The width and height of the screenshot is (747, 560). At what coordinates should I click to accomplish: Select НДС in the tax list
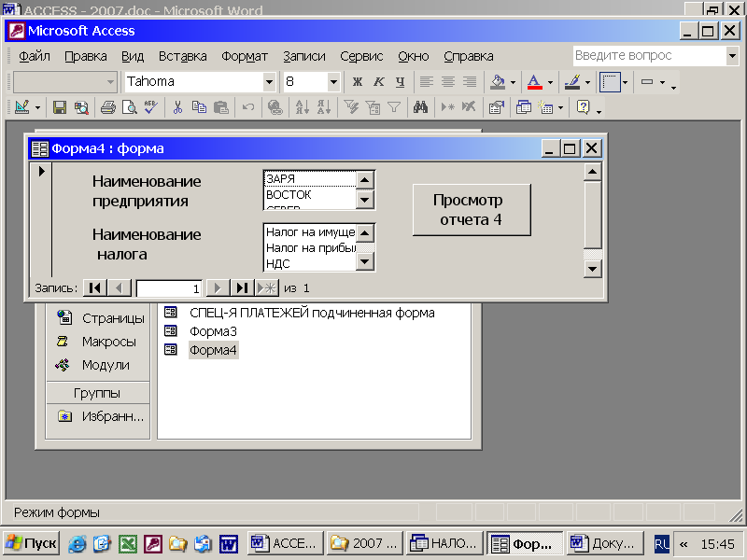(310, 263)
